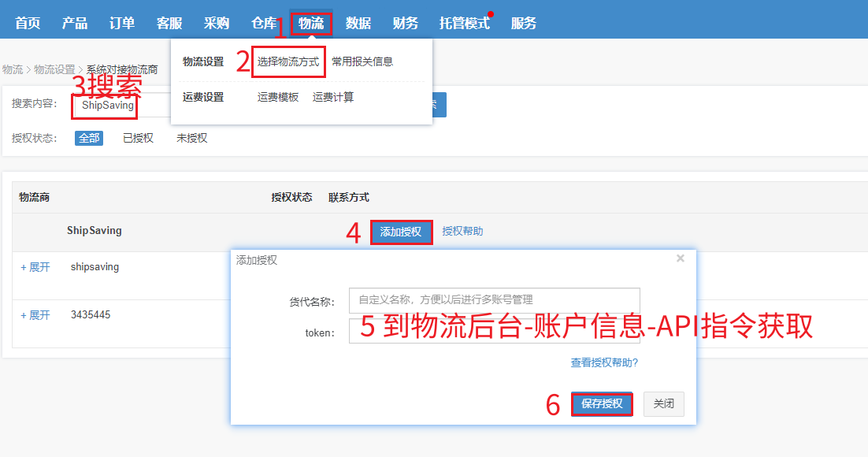Expand the shipsaving row
This screenshot has height=457, width=868.
[35, 267]
